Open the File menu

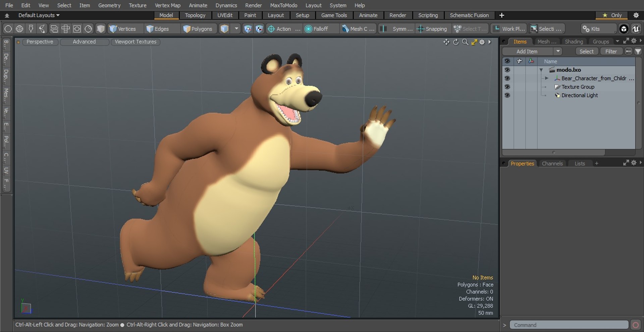point(9,5)
